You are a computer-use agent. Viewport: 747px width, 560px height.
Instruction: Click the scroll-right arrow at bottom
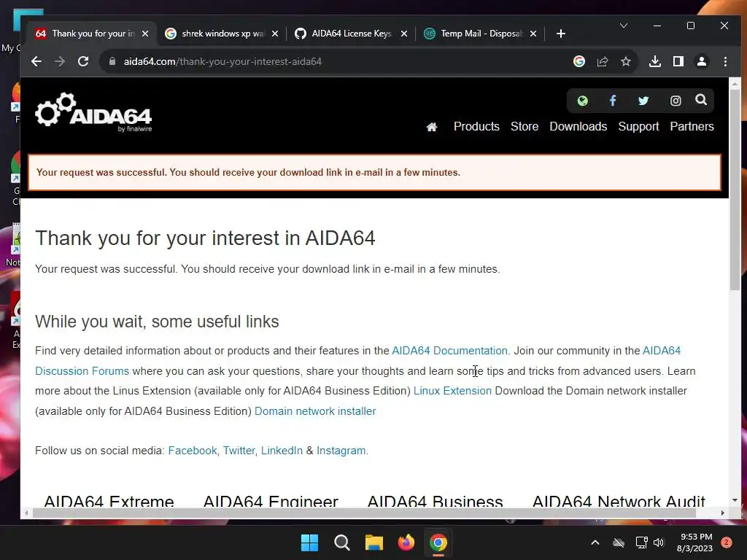[x=723, y=513]
